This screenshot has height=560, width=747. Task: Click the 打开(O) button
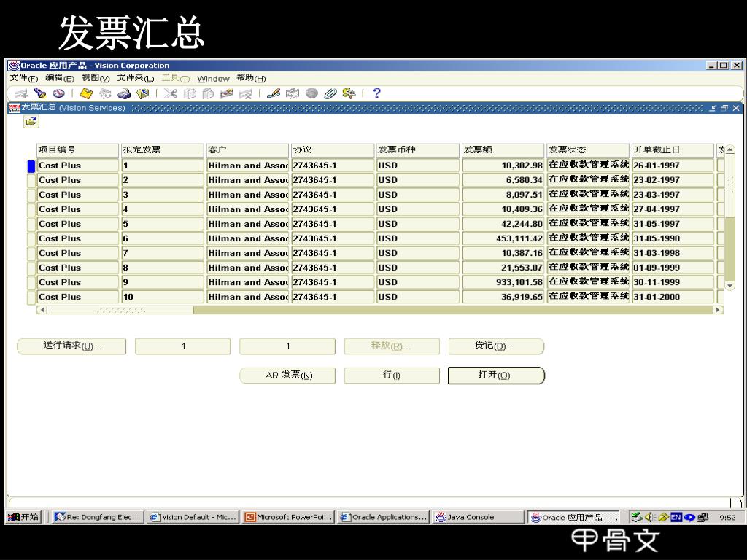[x=496, y=376]
